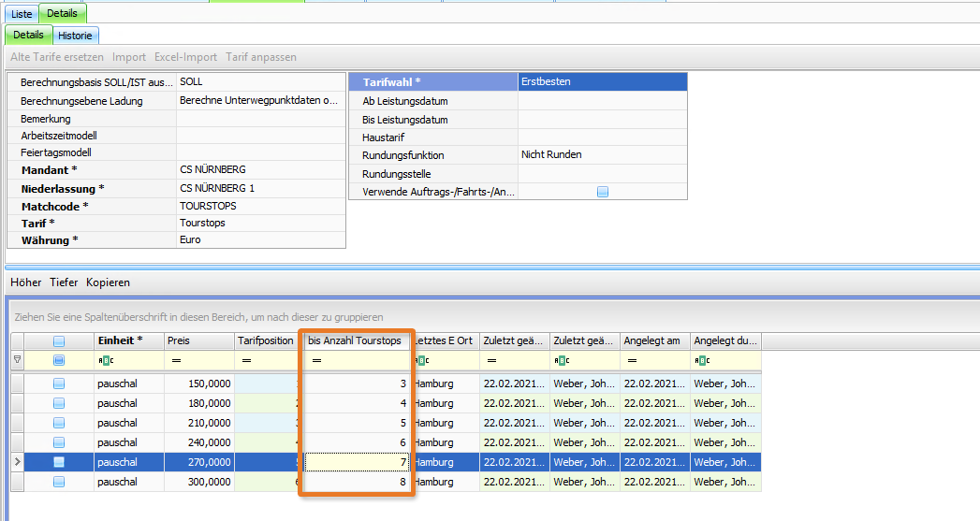Image resolution: width=980 pixels, height=521 pixels.
Task: Click the filter funnel icon in grid
Action: coord(17,360)
